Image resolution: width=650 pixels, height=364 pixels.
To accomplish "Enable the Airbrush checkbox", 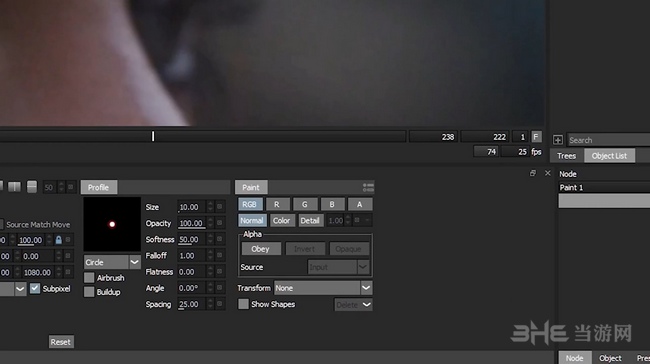I will [89, 277].
